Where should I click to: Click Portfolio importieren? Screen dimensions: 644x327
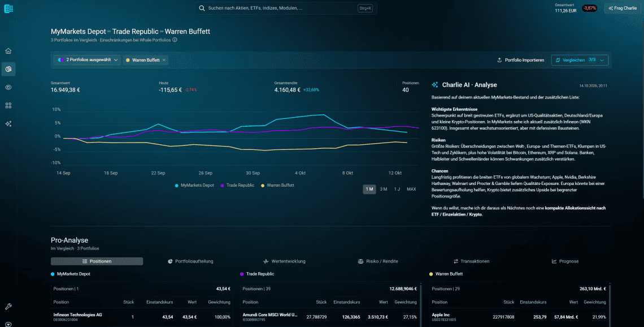pyautogui.click(x=520, y=60)
